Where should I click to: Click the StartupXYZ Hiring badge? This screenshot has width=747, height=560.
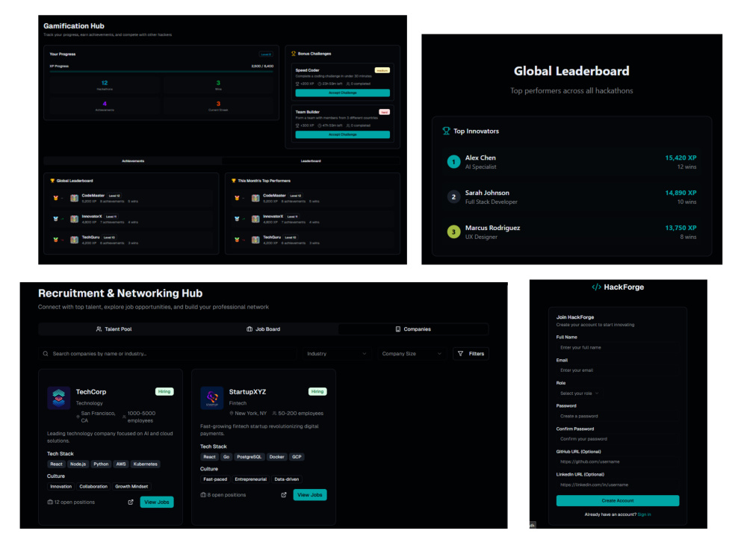[x=317, y=392]
